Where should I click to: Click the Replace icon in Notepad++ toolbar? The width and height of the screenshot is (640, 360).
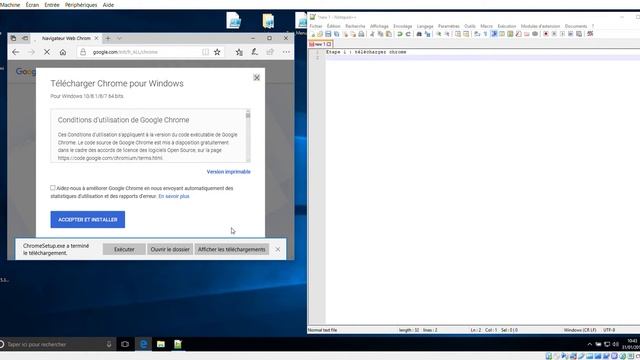tap(427, 34)
